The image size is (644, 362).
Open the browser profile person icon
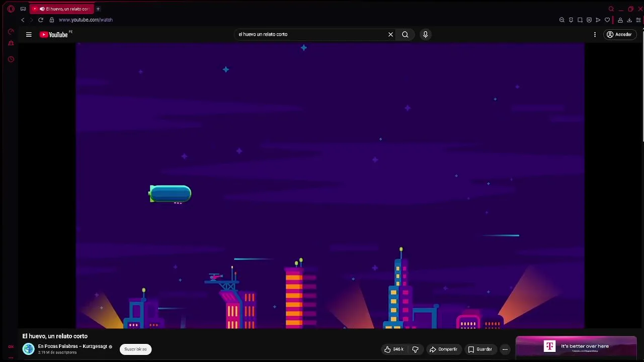tap(620, 20)
